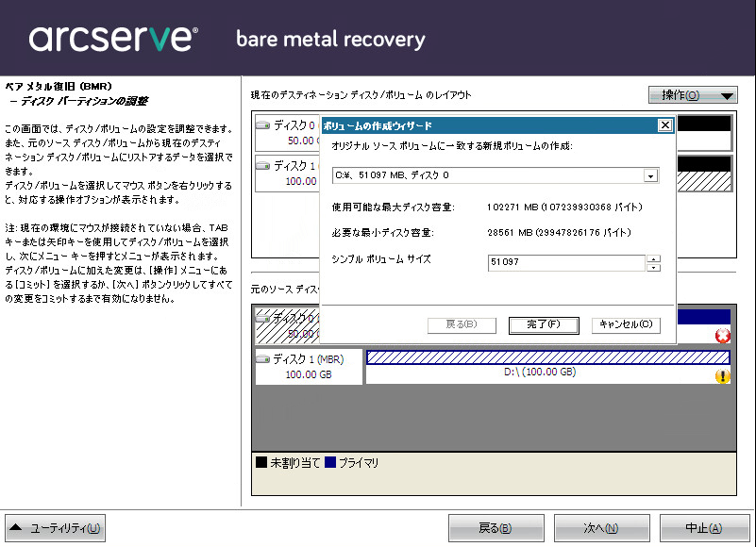Image resolution: width=756 pixels, height=547 pixels.
Task: Click the D:\ (100.00 GB) volume label
Action: [x=540, y=373]
